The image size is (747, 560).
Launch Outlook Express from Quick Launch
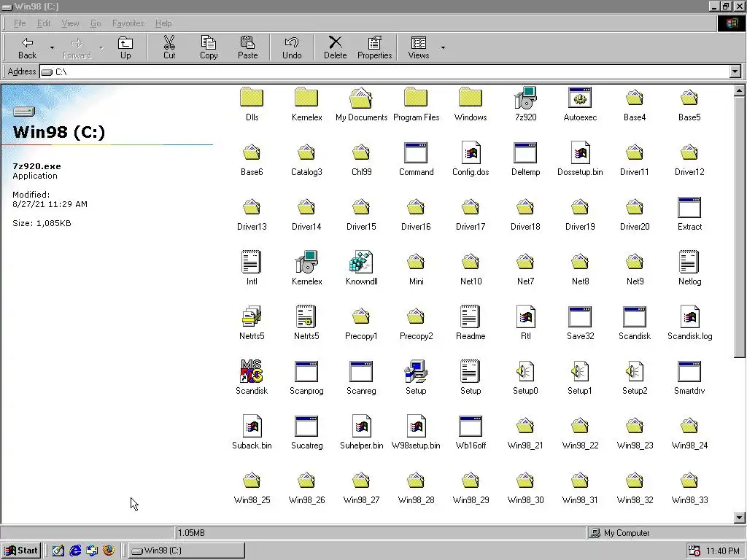coord(92,551)
